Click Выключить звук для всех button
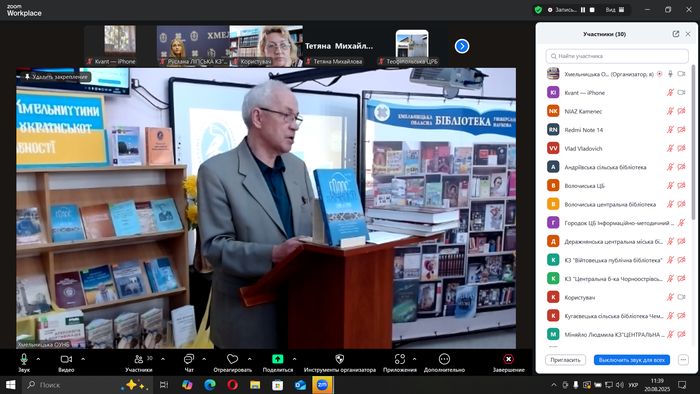 632,360
